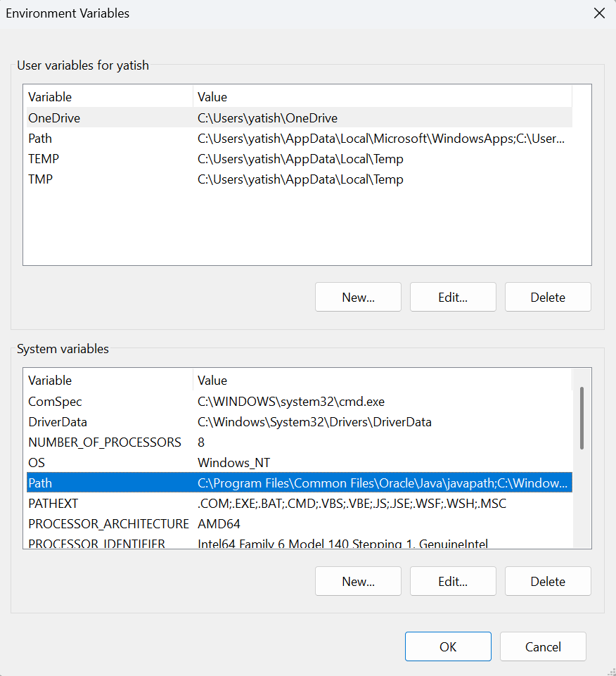Sort by the Variable column header
Screen dimensions: 616x676
point(105,96)
